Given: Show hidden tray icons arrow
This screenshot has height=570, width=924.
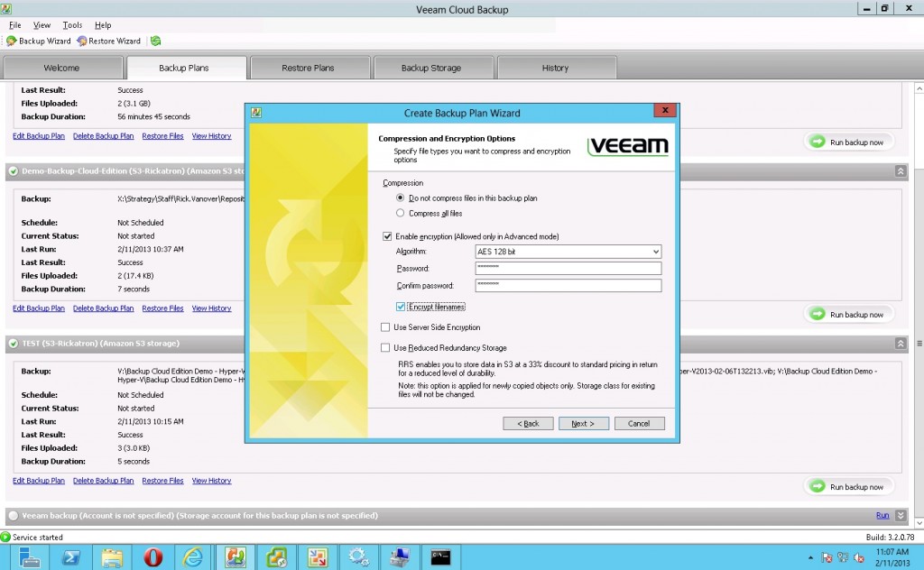Looking at the screenshot, I should point(811,557).
